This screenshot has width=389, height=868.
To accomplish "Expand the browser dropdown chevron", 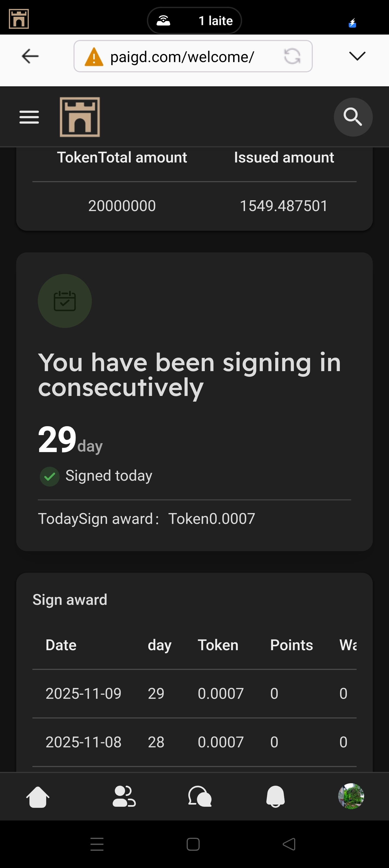I will pyautogui.click(x=357, y=56).
